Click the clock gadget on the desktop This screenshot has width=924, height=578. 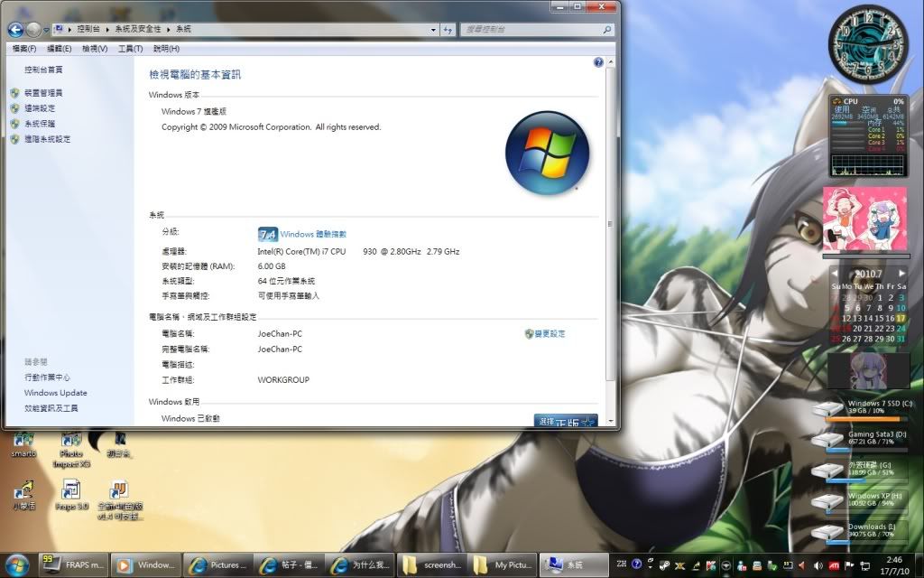(868, 46)
